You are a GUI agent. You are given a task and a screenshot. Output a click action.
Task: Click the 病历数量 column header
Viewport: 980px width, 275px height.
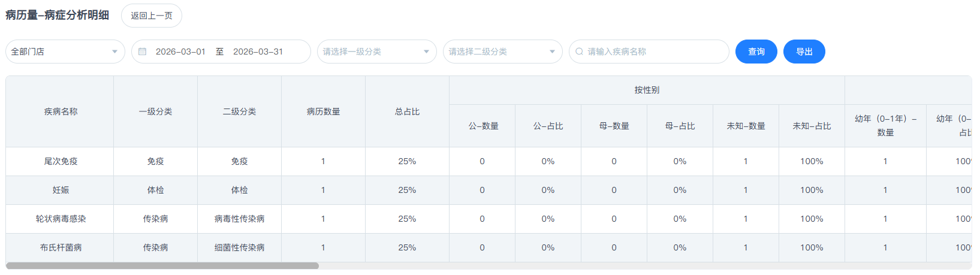[323, 111]
